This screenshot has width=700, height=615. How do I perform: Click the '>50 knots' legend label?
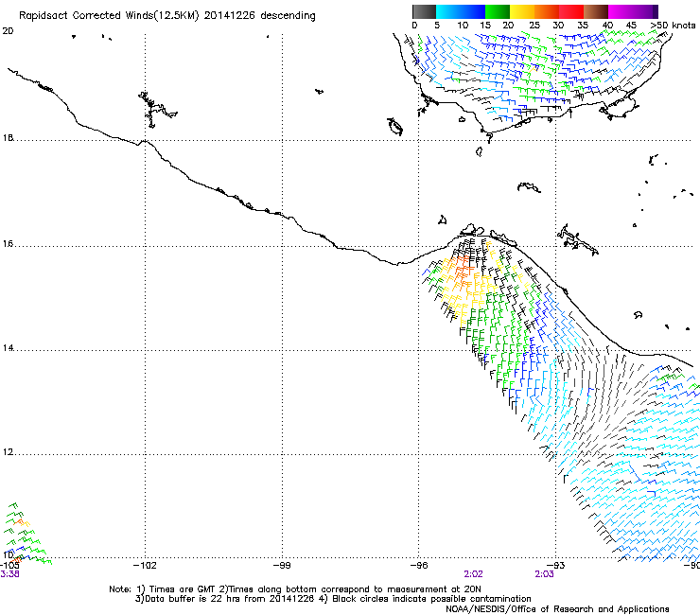pyautogui.click(x=673, y=25)
